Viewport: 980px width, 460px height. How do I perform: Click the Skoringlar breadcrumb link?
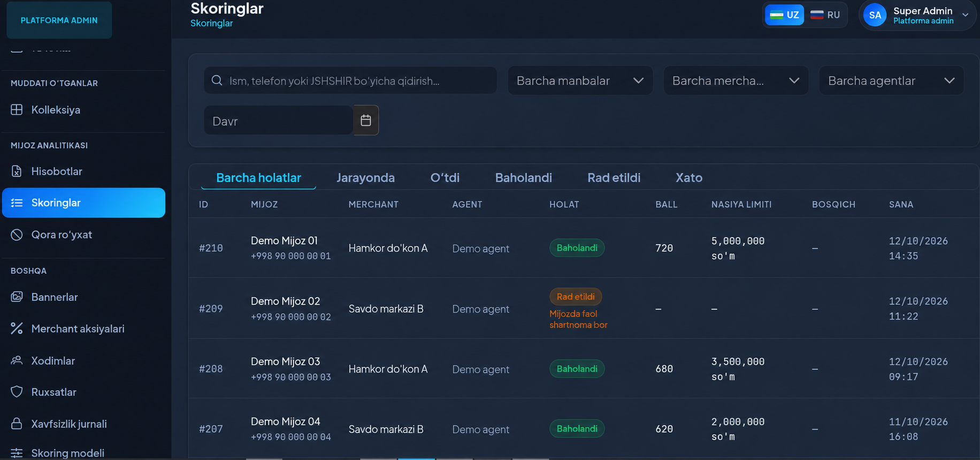pos(211,24)
